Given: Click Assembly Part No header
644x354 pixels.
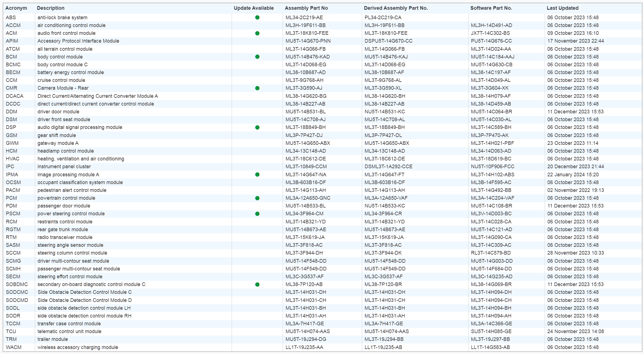Looking at the screenshot, I should point(306,8).
